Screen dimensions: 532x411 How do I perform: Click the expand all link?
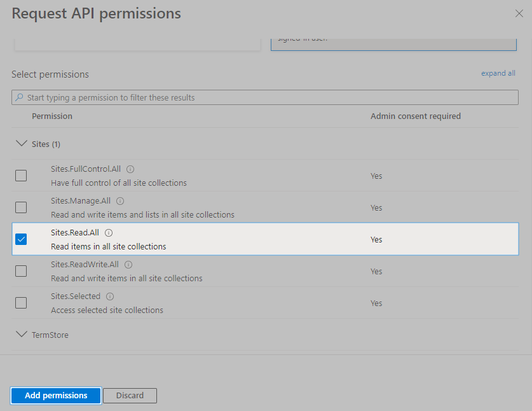498,74
